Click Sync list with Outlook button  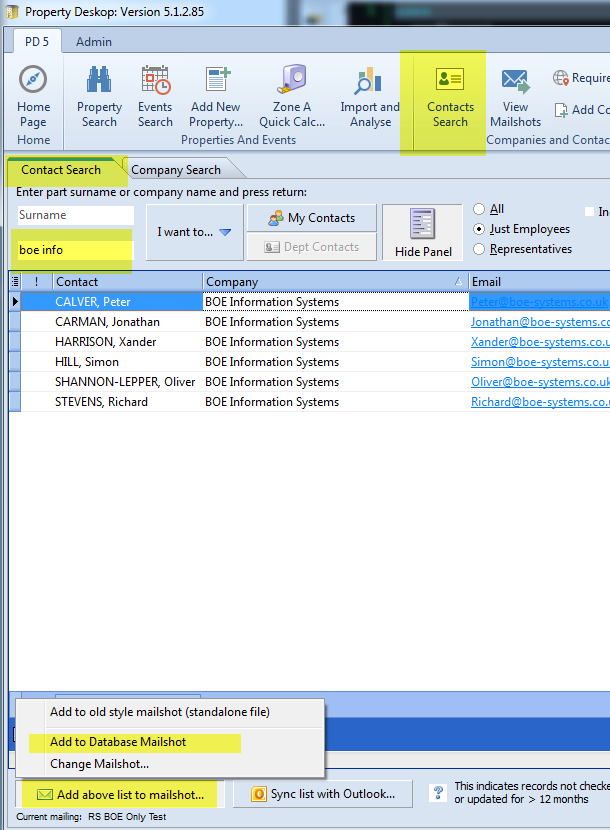click(x=321, y=794)
